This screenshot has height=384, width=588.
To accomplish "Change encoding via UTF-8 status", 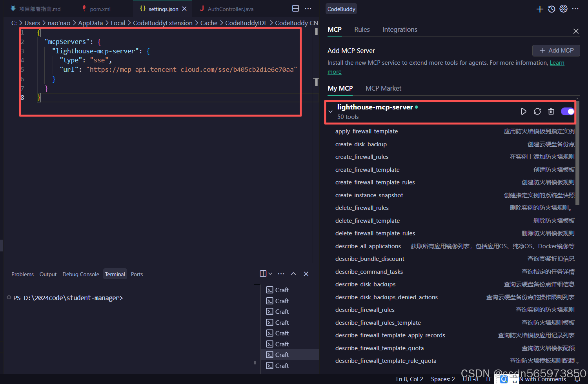I will click(x=470, y=379).
